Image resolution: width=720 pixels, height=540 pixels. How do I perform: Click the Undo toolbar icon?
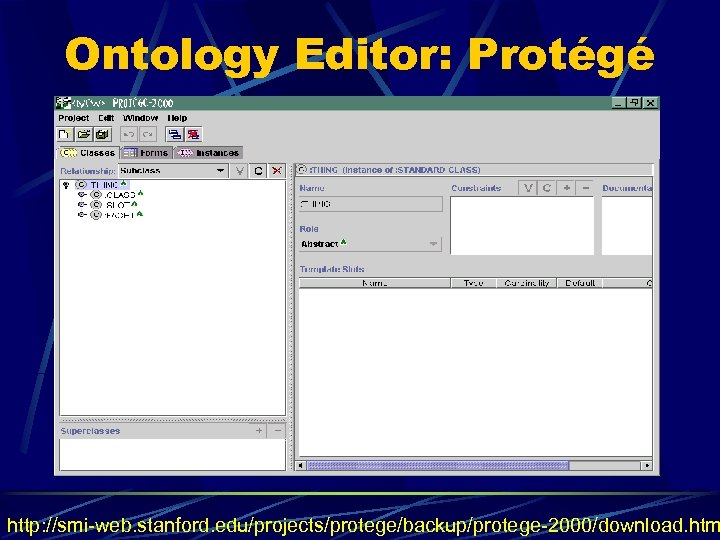(x=129, y=135)
